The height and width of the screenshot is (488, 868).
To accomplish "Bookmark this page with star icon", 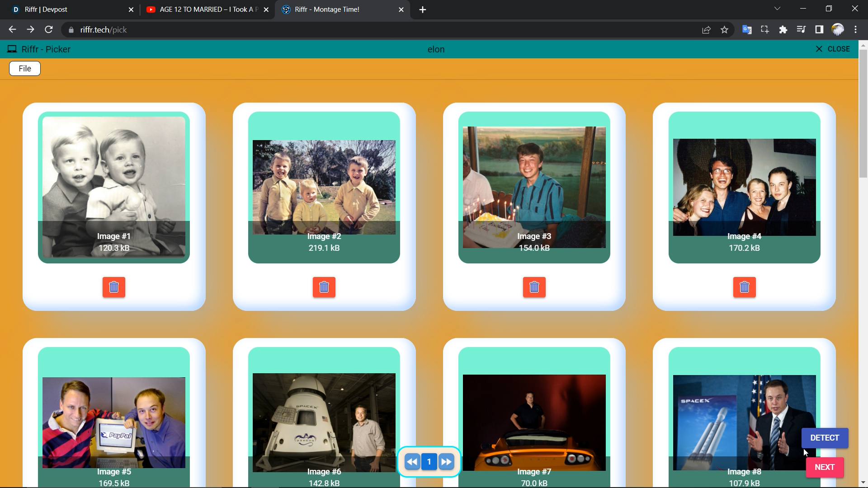I will pos(725,30).
